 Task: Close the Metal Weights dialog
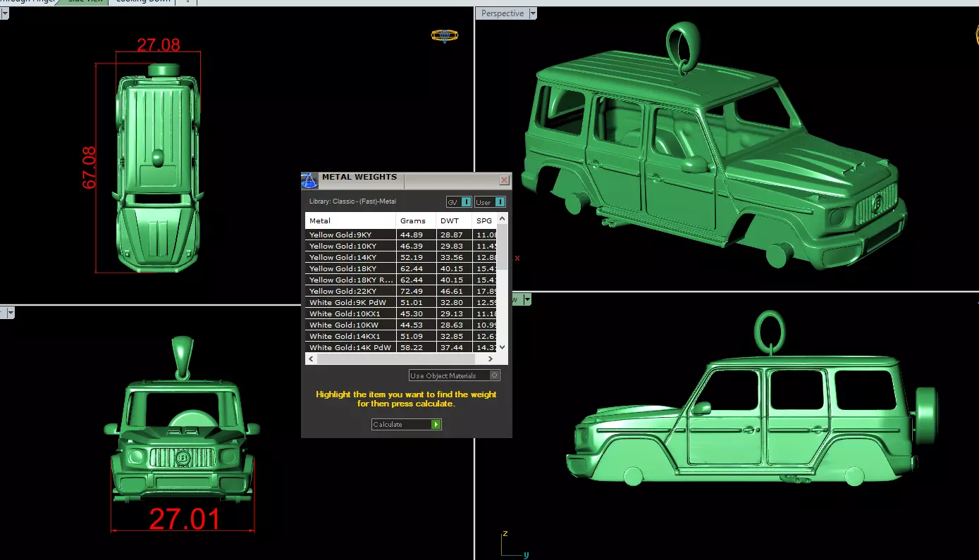[x=505, y=180]
